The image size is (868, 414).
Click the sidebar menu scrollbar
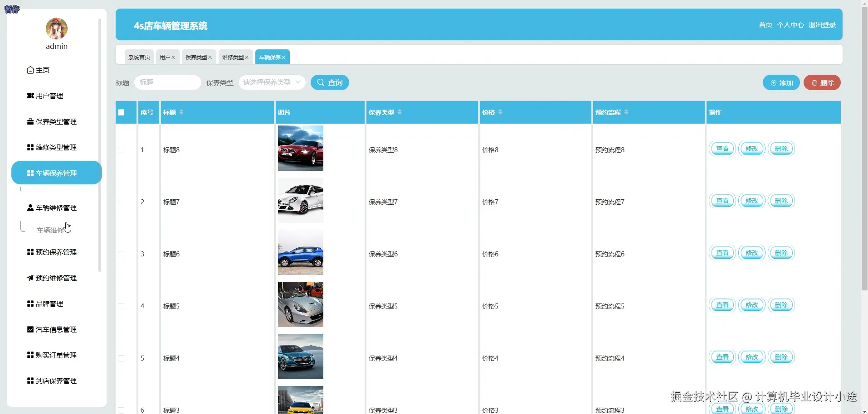(x=100, y=145)
